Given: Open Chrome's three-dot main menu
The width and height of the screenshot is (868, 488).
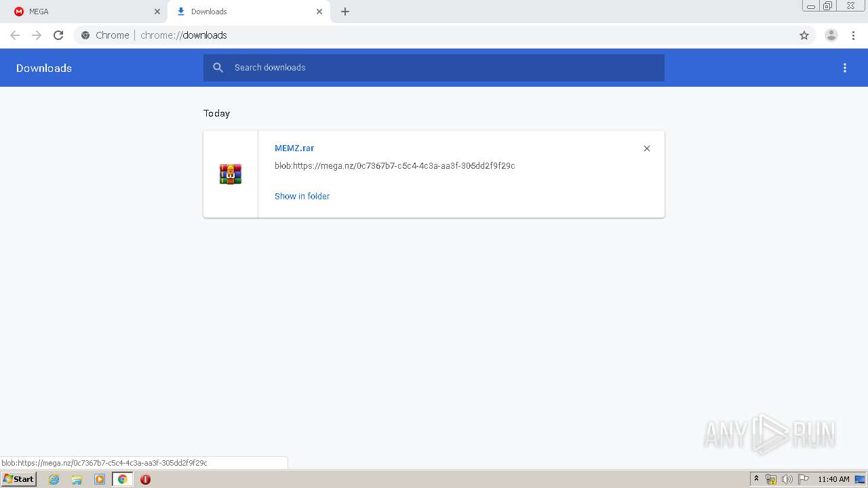Looking at the screenshot, I should [x=854, y=35].
